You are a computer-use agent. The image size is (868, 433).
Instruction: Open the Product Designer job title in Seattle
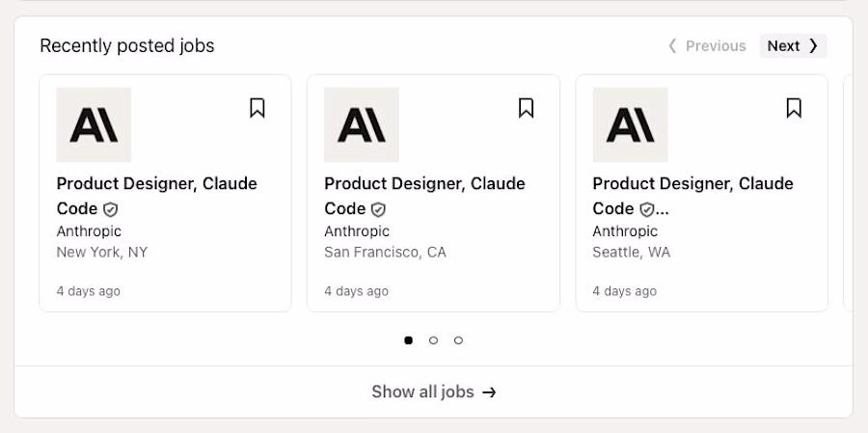tap(692, 184)
